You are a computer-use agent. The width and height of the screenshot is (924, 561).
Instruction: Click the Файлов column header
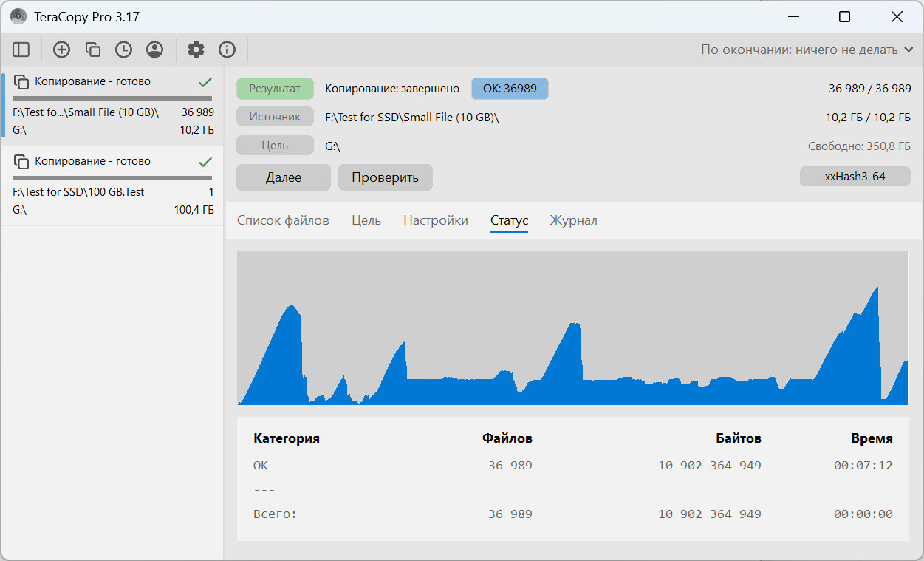pyautogui.click(x=507, y=438)
